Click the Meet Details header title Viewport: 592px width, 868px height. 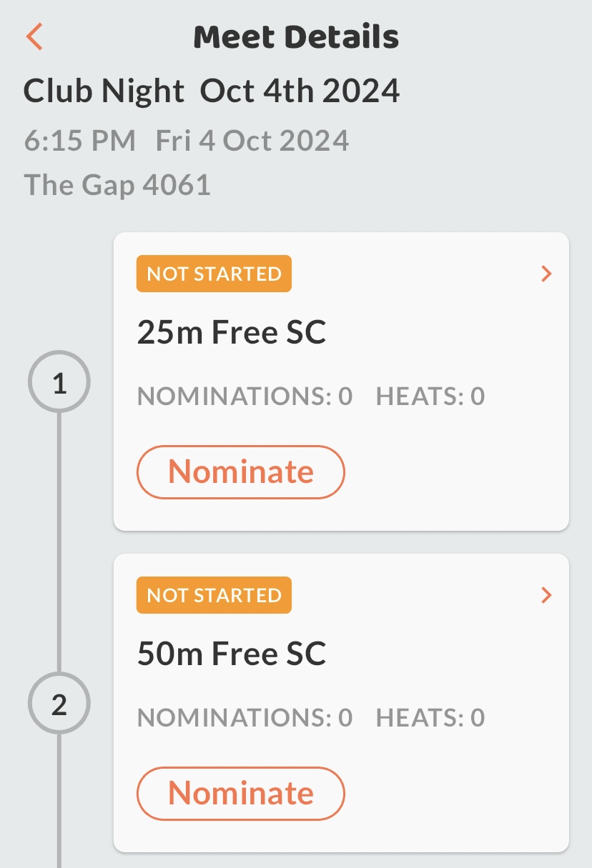(x=296, y=37)
